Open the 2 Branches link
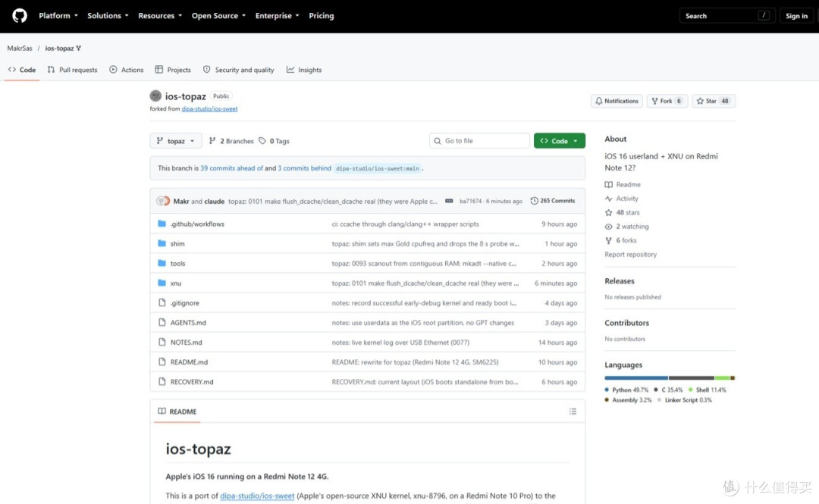This screenshot has width=819, height=504. pos(231,141)
